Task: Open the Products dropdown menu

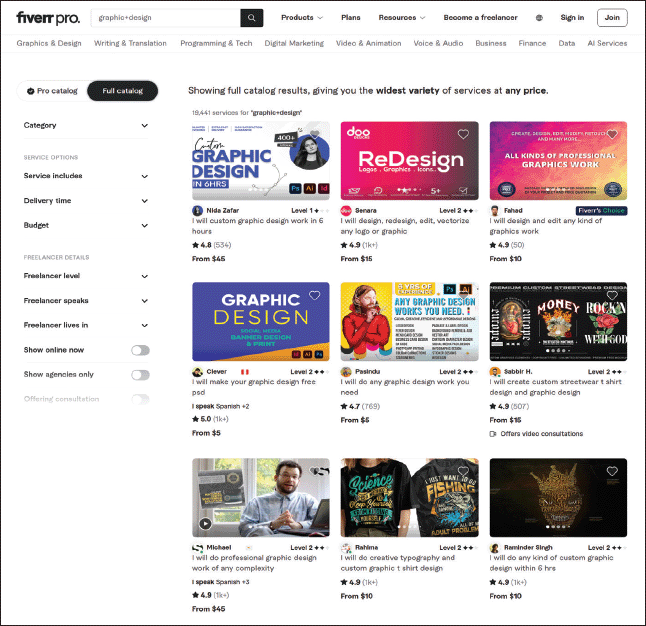Action: coord(302,18)
